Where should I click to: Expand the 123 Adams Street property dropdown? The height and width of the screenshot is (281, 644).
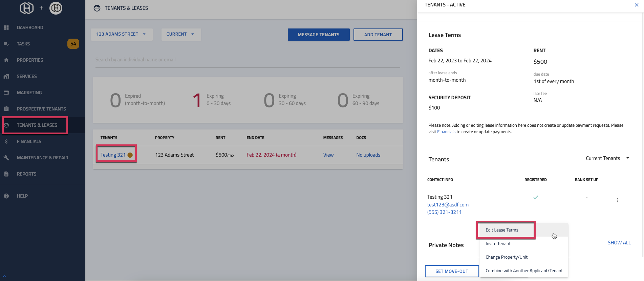tap(121, 34)
